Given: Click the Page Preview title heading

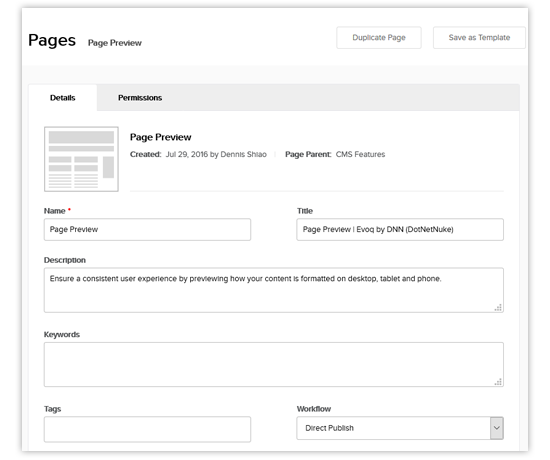Looking at the screenshot, I should pyautogui.click(x=161, y=137).
